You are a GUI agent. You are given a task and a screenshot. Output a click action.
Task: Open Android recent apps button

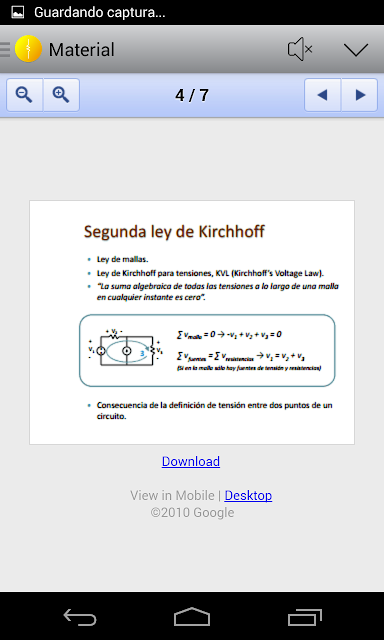[304, 617]
